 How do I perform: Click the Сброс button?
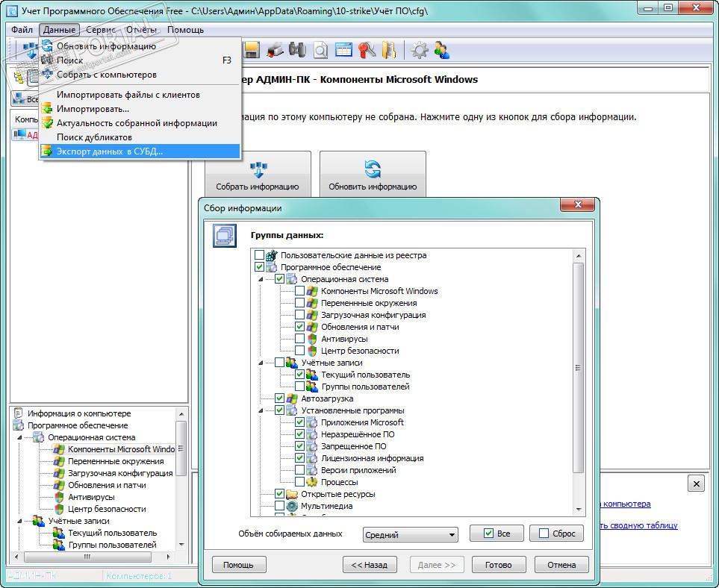556,533
